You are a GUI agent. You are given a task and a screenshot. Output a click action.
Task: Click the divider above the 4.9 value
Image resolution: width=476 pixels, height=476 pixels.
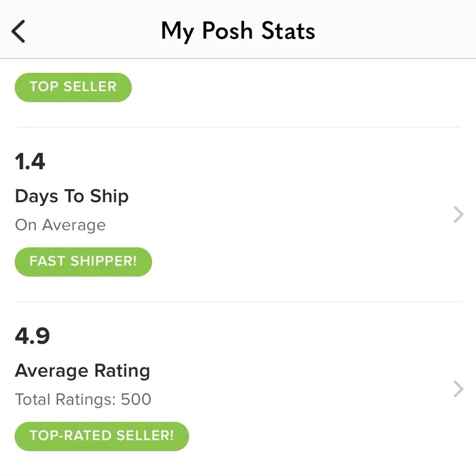(238, 301)
